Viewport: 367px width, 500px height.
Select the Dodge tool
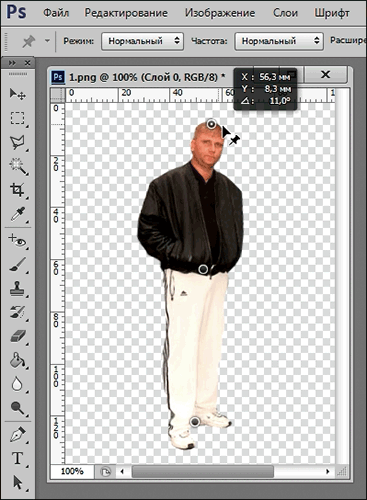click(x=17, y=408)
